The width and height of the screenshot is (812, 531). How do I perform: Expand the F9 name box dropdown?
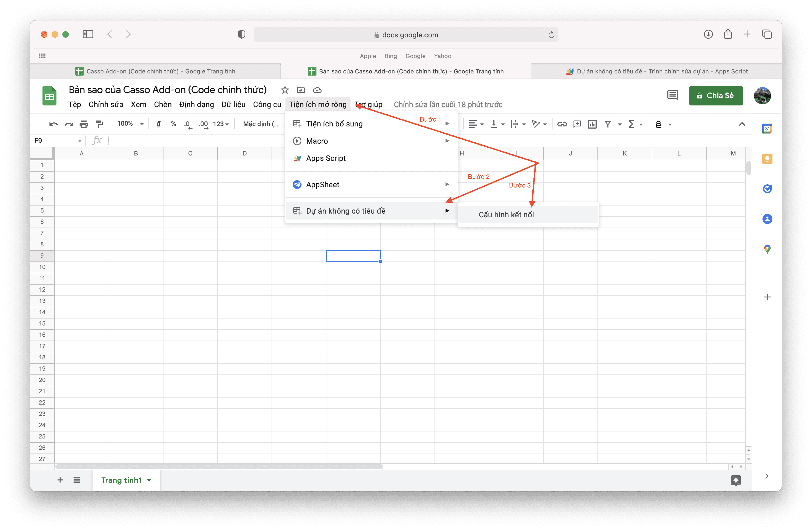click(80, 141)
